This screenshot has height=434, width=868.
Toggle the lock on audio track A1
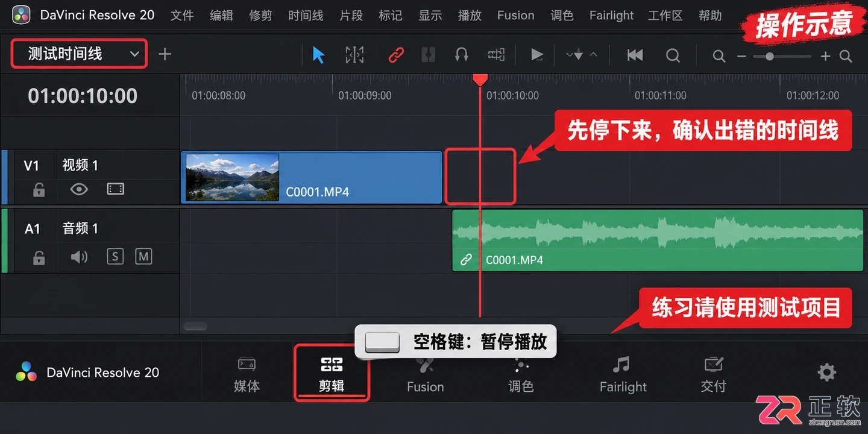(x=39, y=257)
